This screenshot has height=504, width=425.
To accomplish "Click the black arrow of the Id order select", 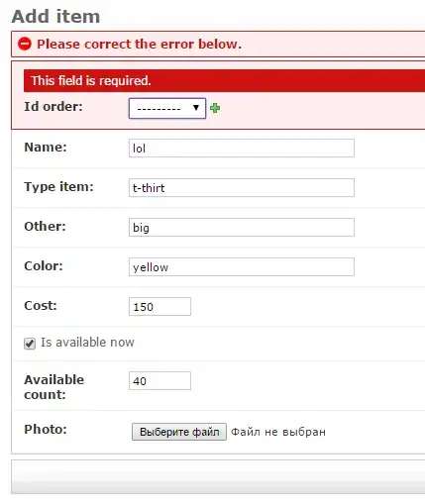I will 196,108.
